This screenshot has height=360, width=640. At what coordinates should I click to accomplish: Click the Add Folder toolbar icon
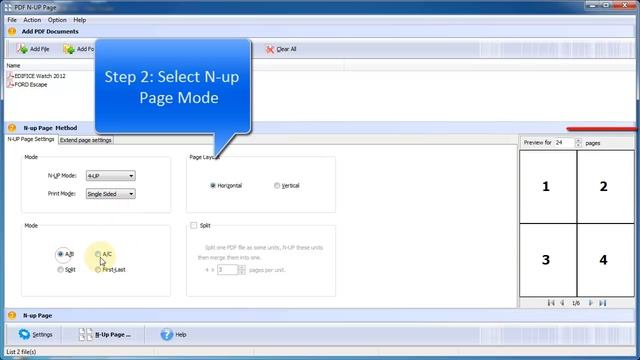click(x=69, y=49)
